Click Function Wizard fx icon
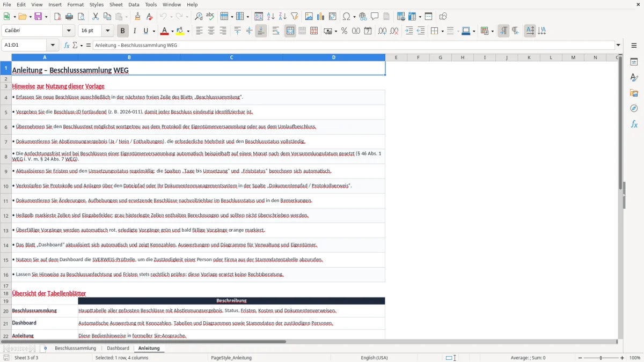The image size is (644, 362). 67,46
